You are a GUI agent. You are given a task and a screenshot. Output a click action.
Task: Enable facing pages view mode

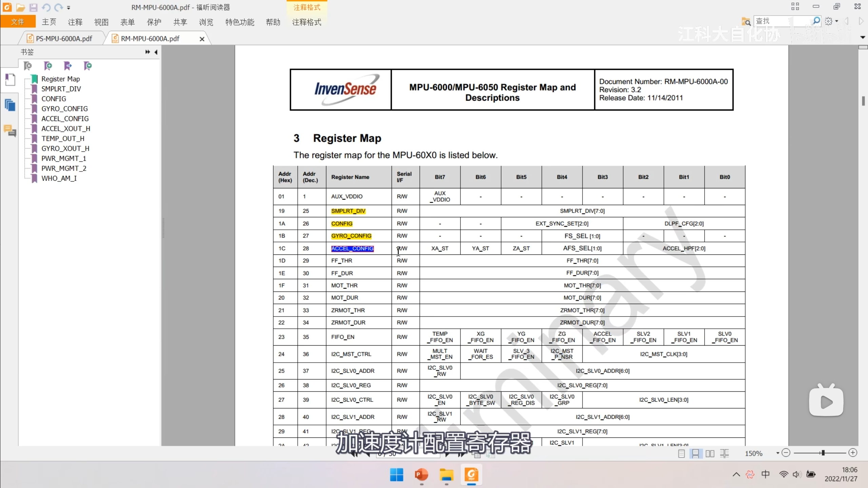(x=710, y=453)
